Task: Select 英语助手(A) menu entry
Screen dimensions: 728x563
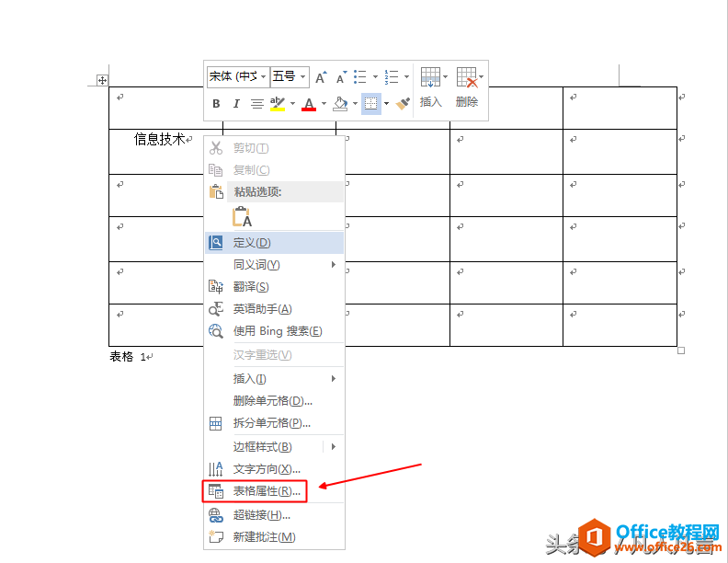Action: pos(274,309)
